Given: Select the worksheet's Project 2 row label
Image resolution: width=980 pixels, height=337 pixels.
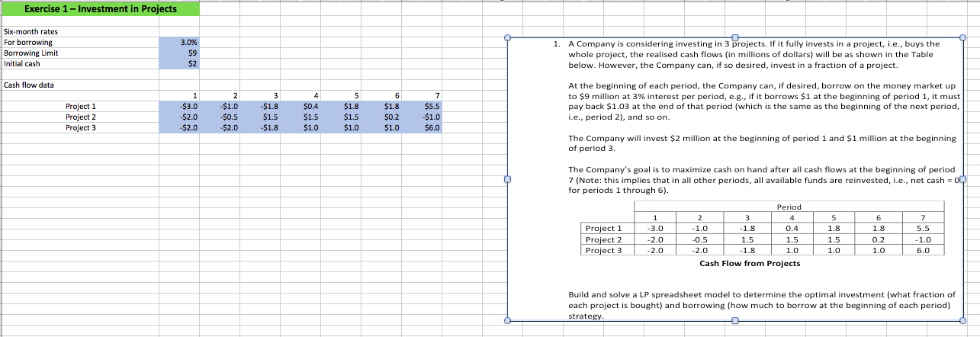Looking at the screenshot, I should pos(81,117).
